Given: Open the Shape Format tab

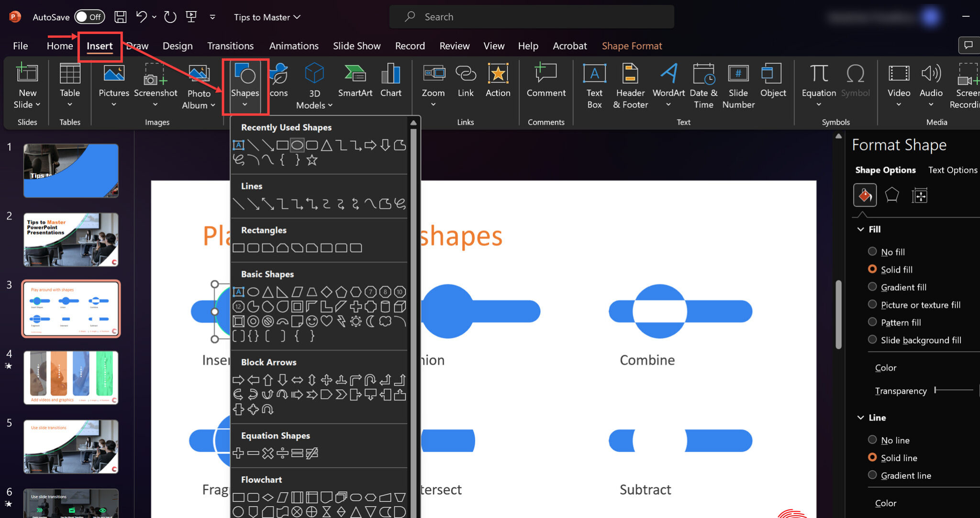Looking at the screenshot, I should coord(632,46).
